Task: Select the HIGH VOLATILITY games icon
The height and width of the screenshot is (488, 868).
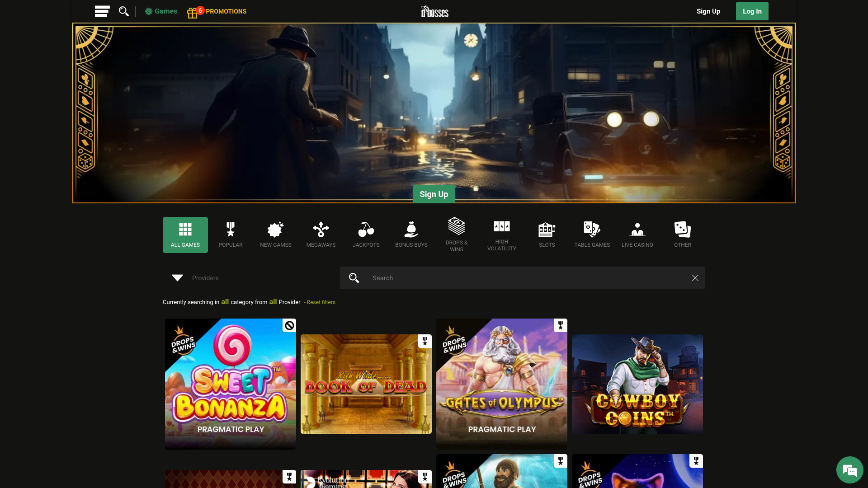Action: click(501, 235)
